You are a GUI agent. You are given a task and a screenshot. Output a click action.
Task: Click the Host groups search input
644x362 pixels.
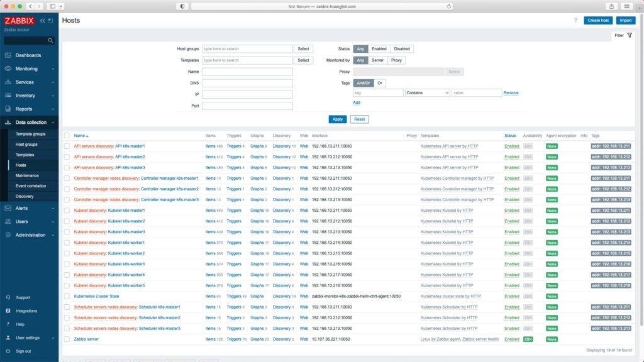[247, 49]
